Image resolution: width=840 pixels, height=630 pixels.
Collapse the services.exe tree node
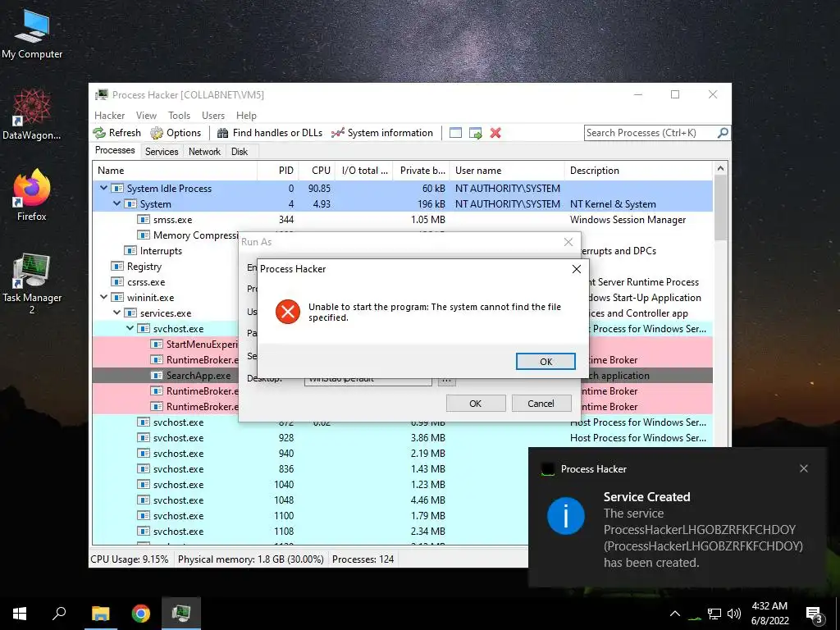(116, 313)
